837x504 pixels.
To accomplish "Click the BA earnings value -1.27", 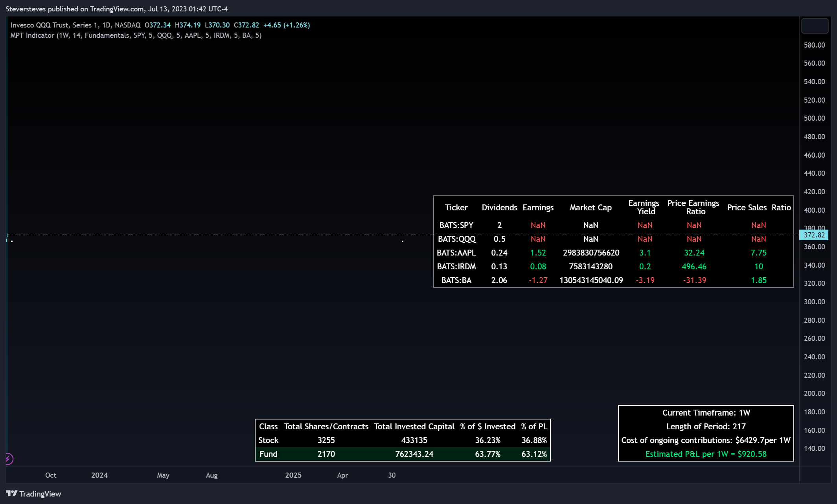I will (x=538, y=280).
